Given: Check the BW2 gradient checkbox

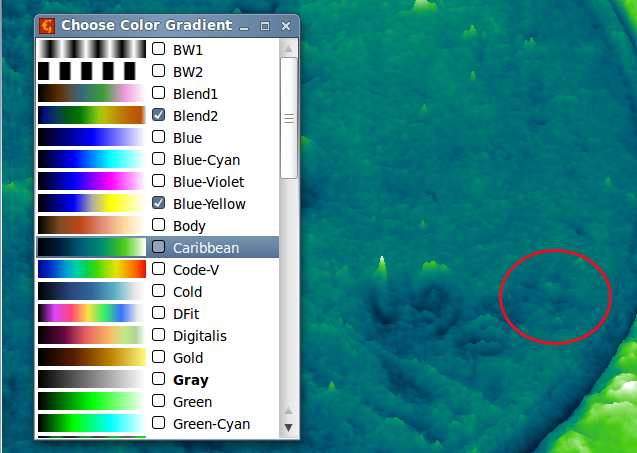Looking at the screenshot, I should pyautogui.click(x=158, y=71).
